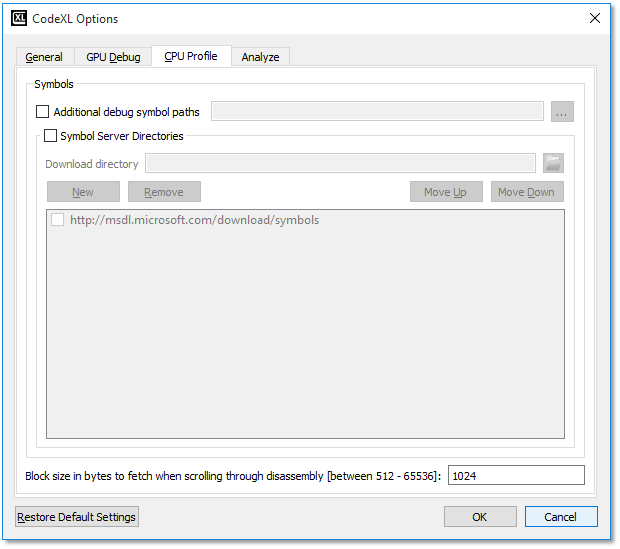Confirm with the OK button
Viewport: 620px width, 549px height.
click(x=480, y=517)
